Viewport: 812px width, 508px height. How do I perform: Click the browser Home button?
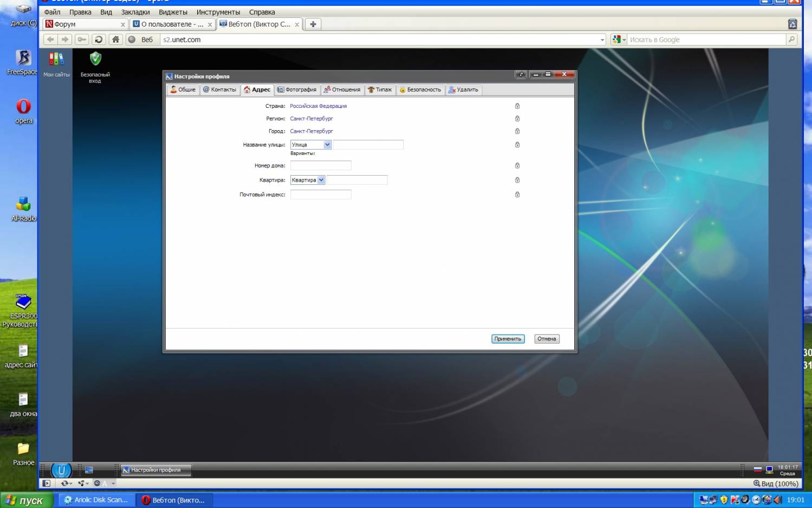point(115,40)
